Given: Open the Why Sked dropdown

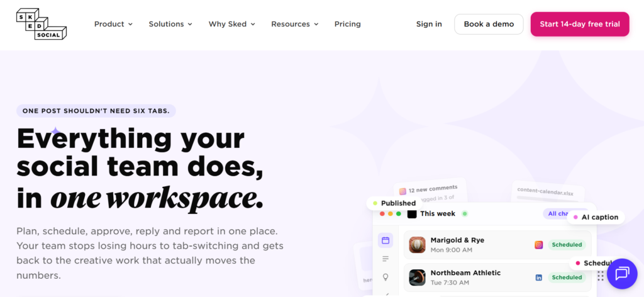Looking at the screenshot, I should point(231,25).
